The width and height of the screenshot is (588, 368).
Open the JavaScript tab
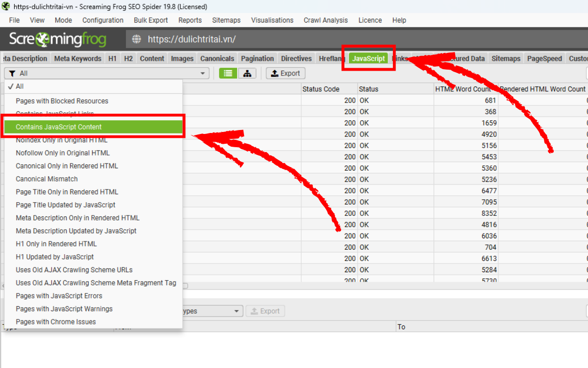pos(368,58)
